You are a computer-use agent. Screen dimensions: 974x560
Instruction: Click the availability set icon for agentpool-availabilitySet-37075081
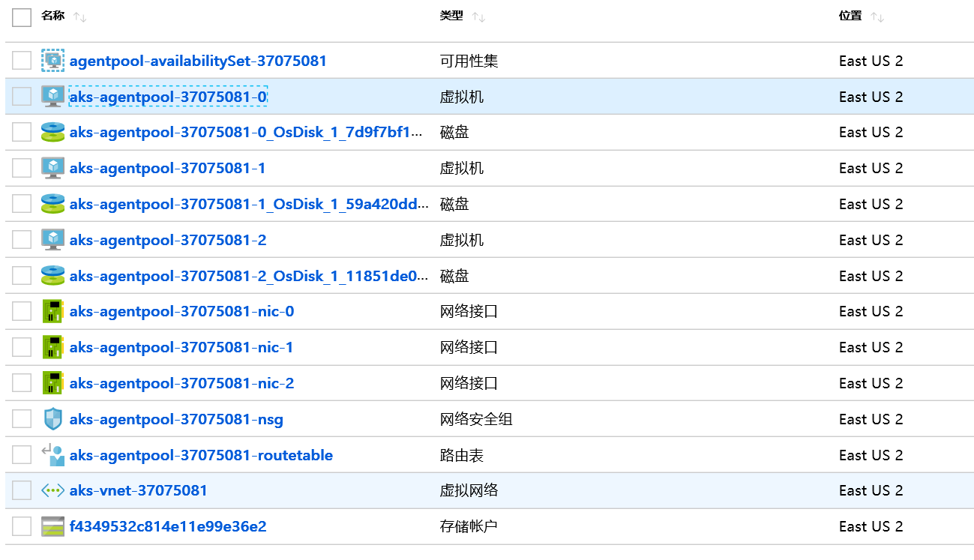point(52,61)
